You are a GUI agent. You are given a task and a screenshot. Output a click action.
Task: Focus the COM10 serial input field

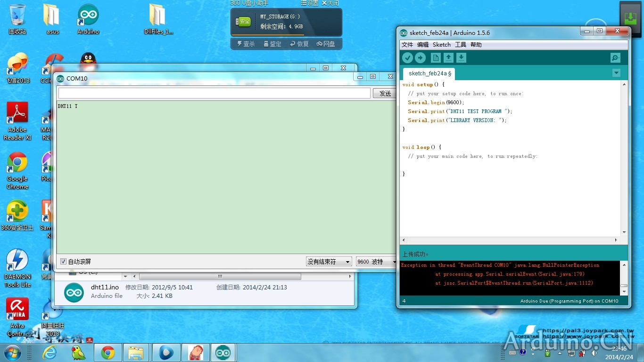[215, 93]
